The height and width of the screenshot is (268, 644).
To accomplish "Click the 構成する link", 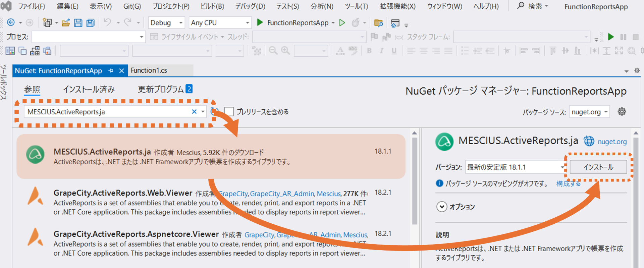I will tap(568, 183).
